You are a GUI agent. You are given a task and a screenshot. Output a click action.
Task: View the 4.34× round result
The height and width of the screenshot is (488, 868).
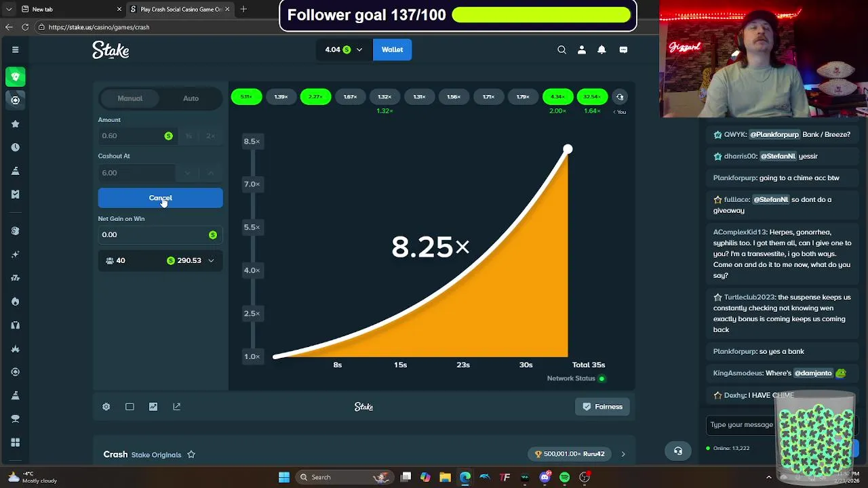coord(557,97)
